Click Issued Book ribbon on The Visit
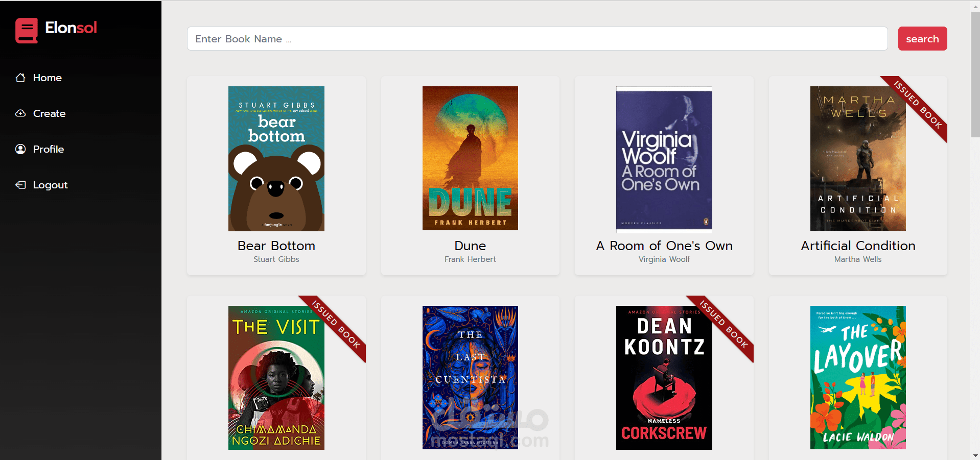Screen dimensions: 980x460 pyautogui.click(x=336, y=325)
